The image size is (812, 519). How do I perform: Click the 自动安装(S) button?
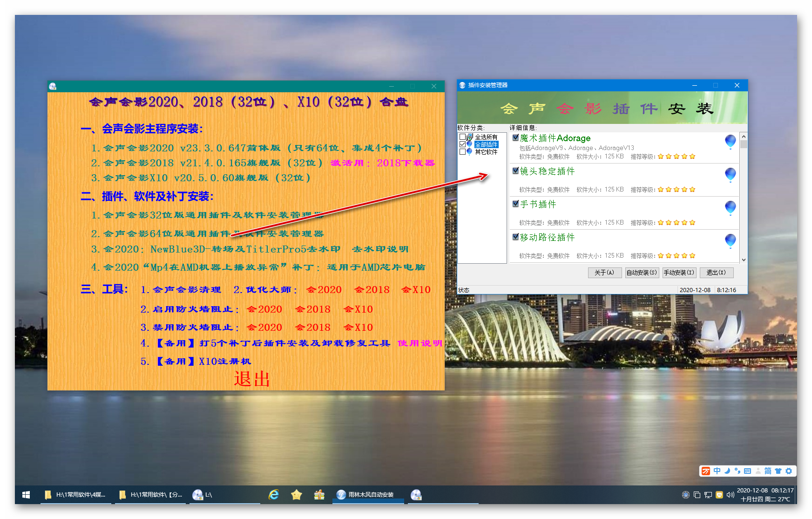click(x=642, y=273)
